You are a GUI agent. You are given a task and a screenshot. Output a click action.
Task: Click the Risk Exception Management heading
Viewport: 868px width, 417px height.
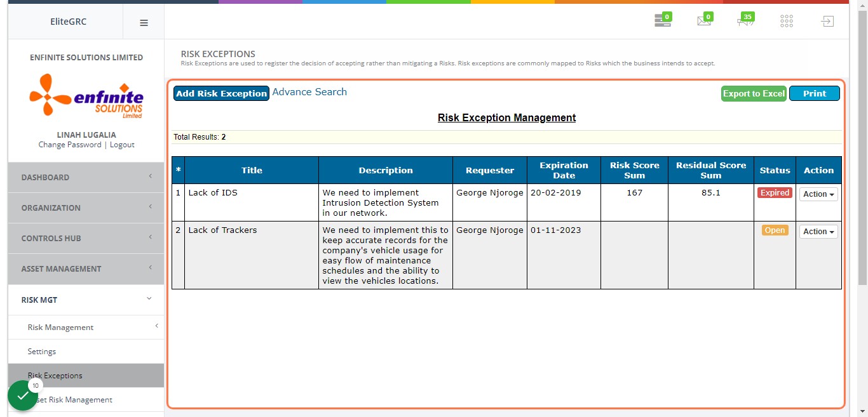point(507,117)
